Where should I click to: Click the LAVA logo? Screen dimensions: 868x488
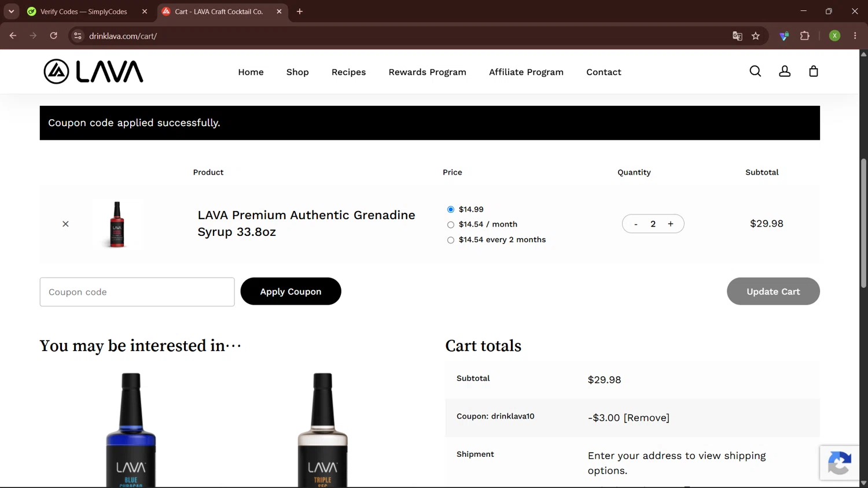pos(93,72)
